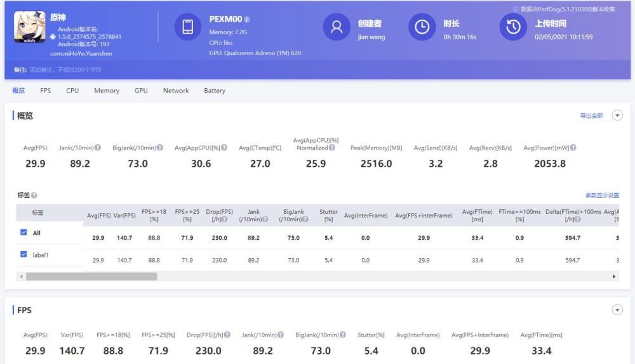The image size is (635, 364).
Task: Click the table horizontal scrollbar thumb
Action: [x=91, y=276]
